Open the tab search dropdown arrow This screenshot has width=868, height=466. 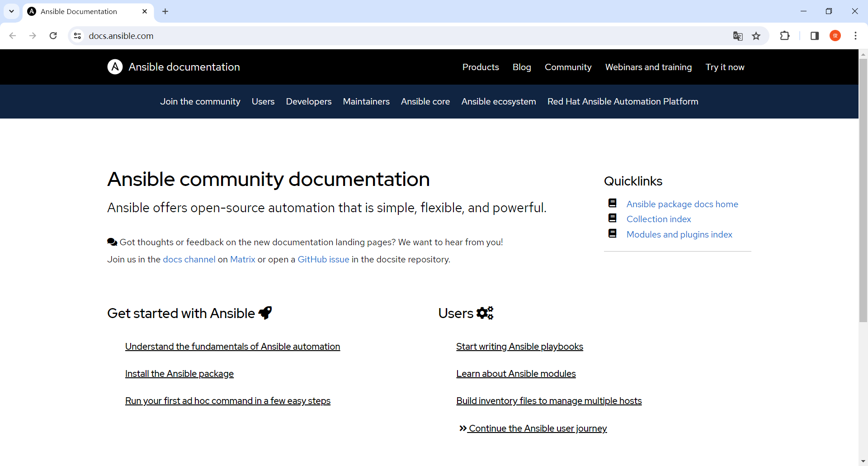point(11,11)
